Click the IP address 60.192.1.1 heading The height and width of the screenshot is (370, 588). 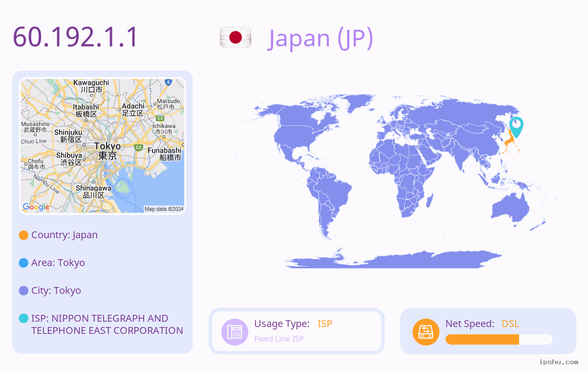pyautogui.click(x=76, y=37)
